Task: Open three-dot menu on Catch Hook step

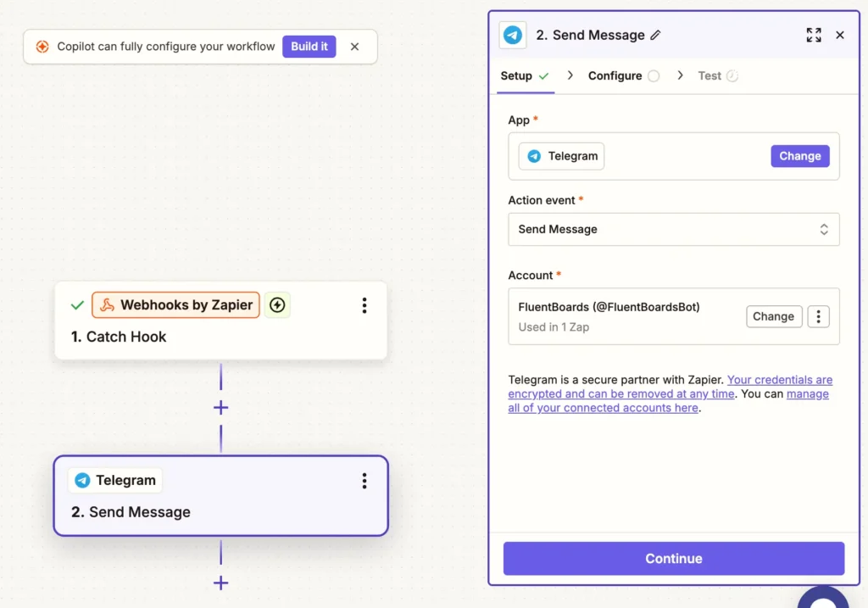Action: (x=364, y=306)
